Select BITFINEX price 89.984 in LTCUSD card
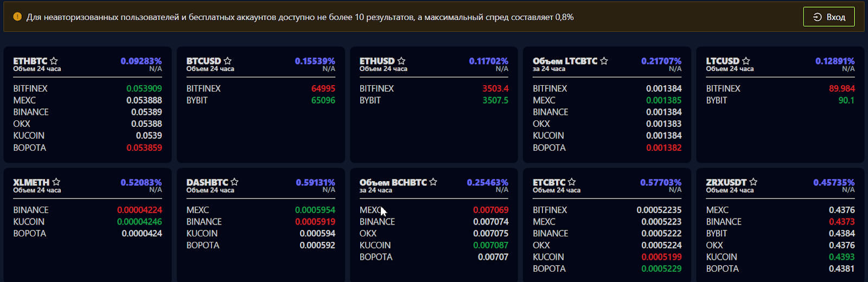This screenshot has height=282, width=868. pos(842,88)
